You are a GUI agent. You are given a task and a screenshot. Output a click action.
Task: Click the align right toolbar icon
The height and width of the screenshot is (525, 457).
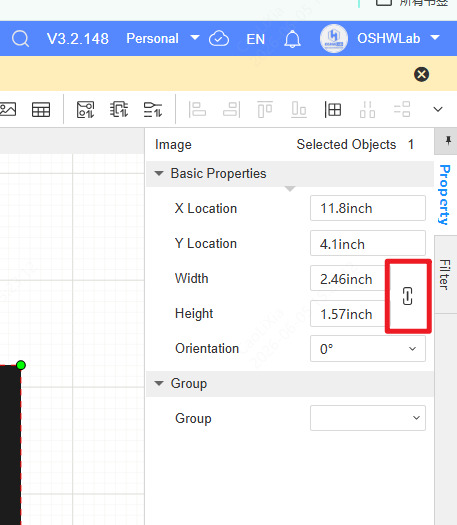232,109
